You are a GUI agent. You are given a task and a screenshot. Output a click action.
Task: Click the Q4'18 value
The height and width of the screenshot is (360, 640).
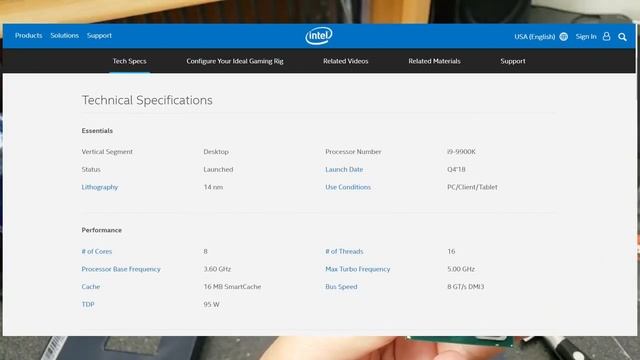tap(456, 169)
